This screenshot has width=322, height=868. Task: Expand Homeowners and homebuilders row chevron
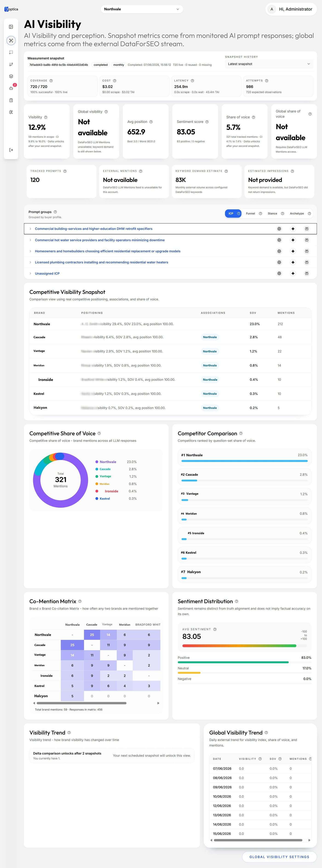click(30, 251)
